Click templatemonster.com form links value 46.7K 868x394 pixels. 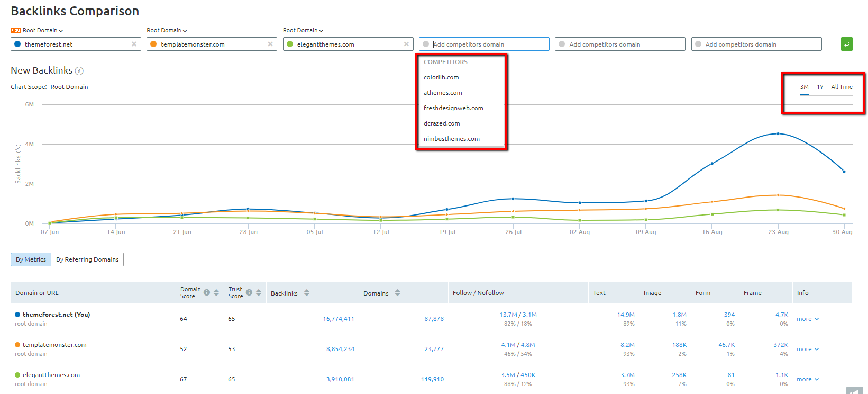click(727, 345)
